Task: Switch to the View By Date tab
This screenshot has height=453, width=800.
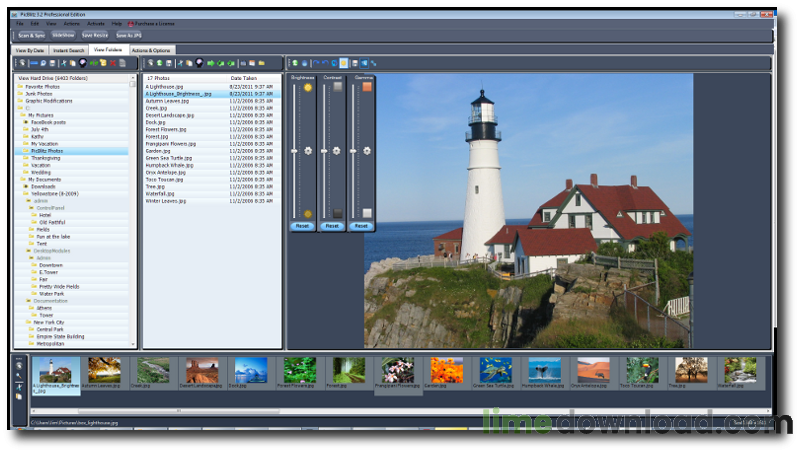Action: coord(28,49)
